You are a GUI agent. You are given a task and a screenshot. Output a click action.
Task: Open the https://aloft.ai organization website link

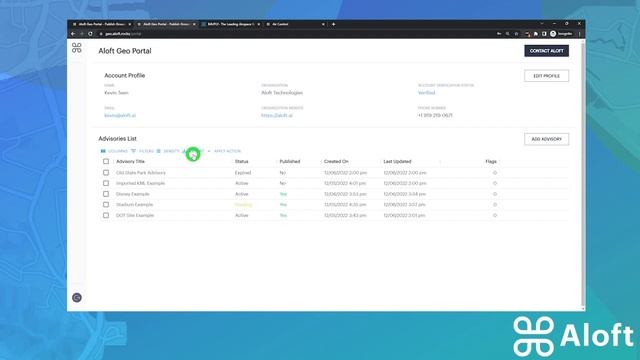277,116
